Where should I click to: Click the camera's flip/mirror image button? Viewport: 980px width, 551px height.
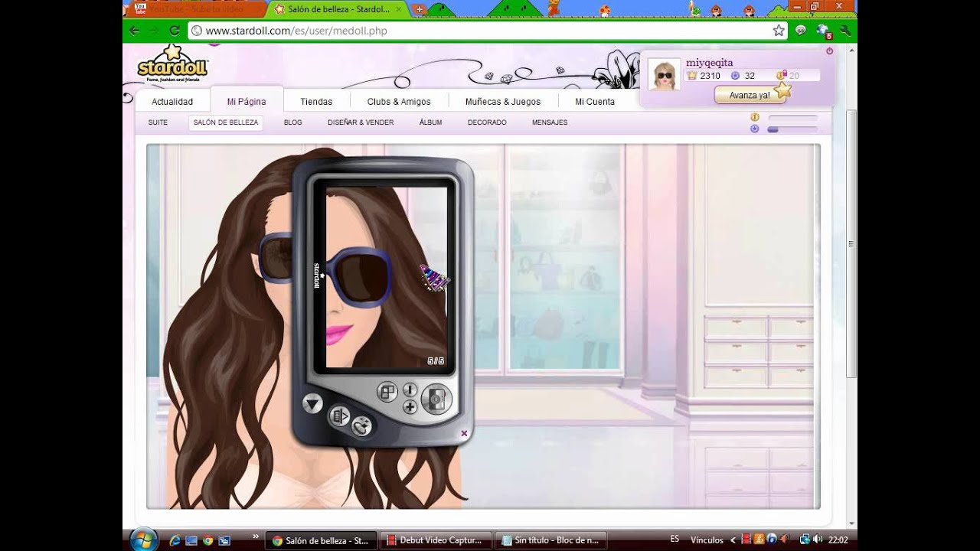339,416
